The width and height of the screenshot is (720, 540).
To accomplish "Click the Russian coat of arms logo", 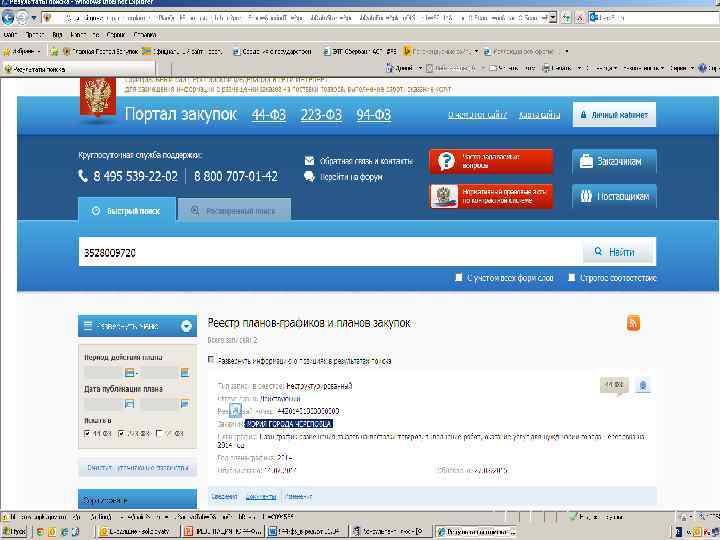I will pyautogui.click(x=98, y=98).
